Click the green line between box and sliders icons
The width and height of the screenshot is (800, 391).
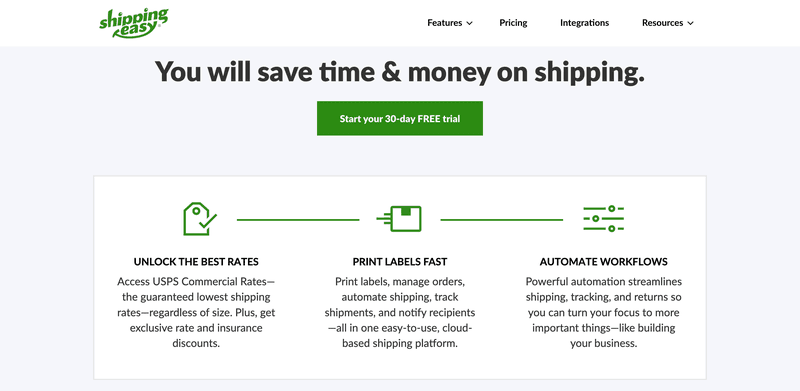(x=502, y=220)
